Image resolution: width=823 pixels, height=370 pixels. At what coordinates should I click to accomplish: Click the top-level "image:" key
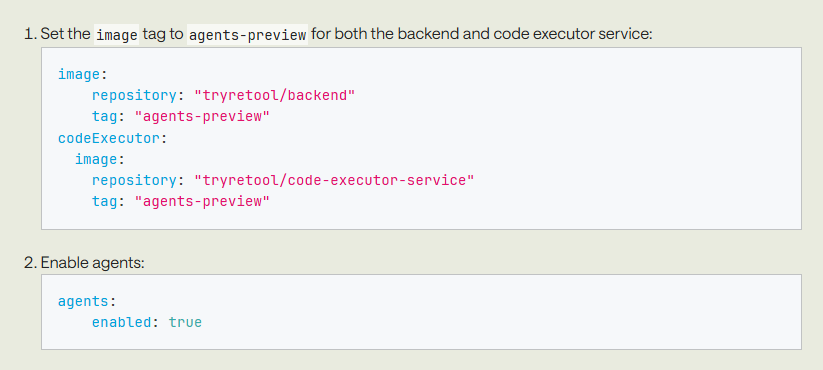[82, 75]
